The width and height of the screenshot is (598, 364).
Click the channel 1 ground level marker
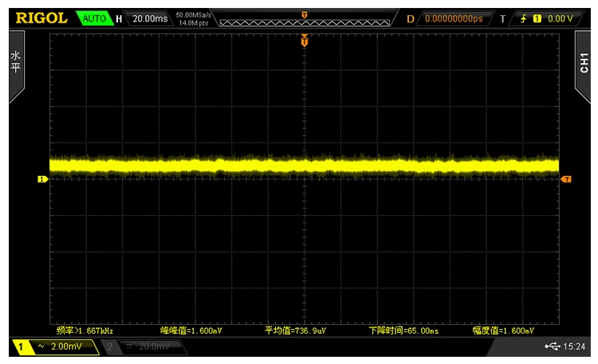pyautogui.click(x=42, y=178)
